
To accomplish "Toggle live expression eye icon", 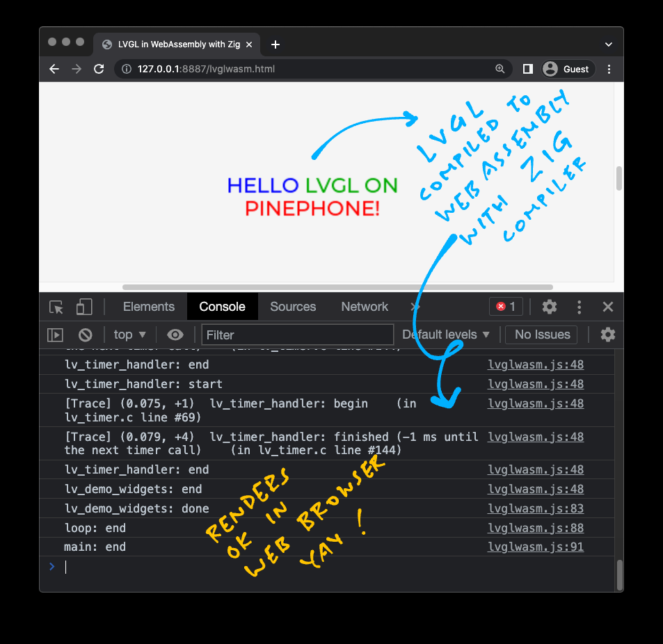I will [175, 335].
